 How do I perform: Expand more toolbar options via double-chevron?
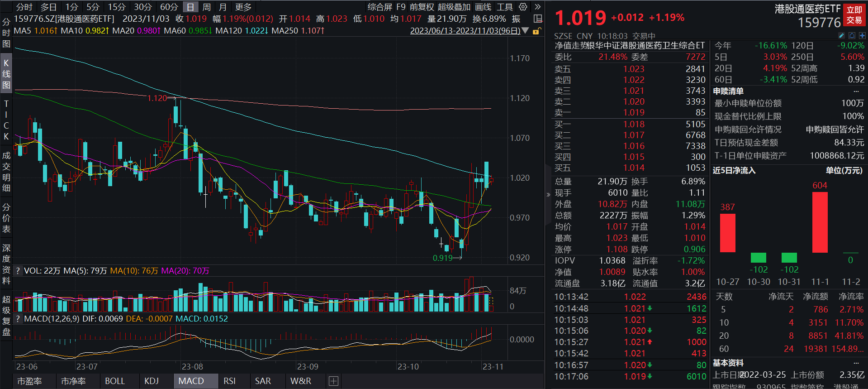(x=537, y=7)
